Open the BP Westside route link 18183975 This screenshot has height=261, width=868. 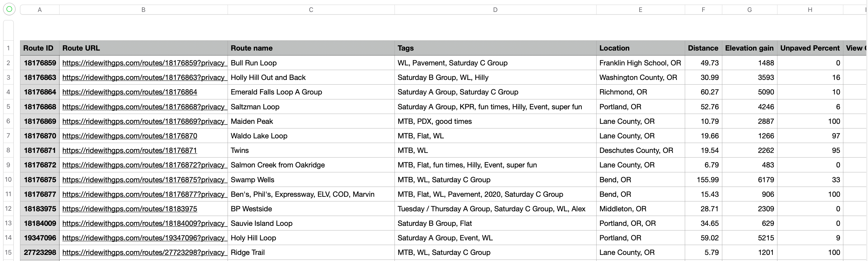pyautogui.click(x=130, y=208)
